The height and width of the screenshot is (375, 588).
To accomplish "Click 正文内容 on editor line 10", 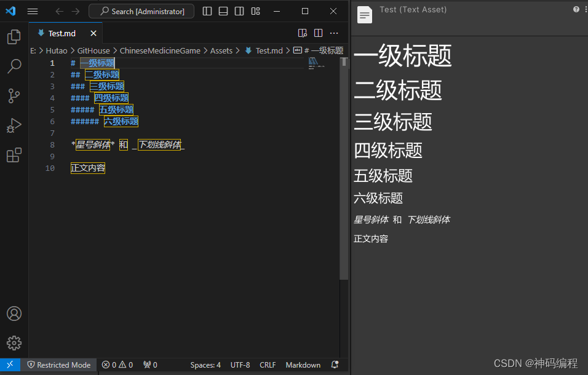I will [x=88, y=168].
